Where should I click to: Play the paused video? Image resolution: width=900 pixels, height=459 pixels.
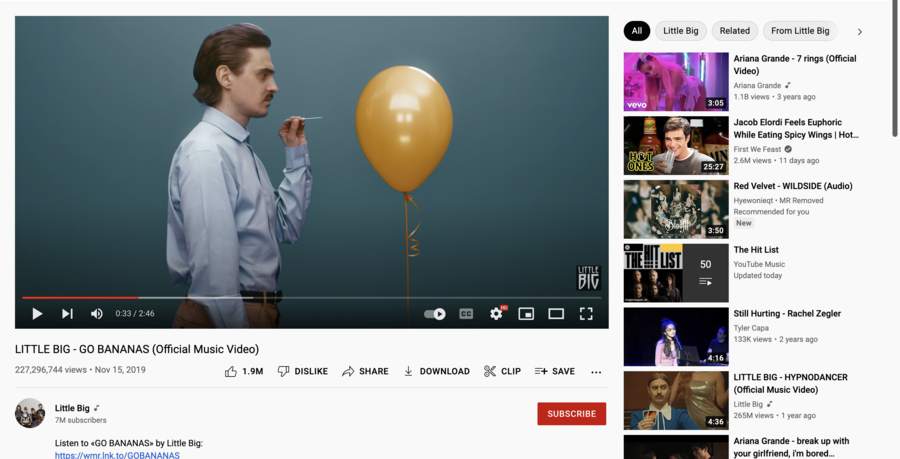pyautogui.click(x=37, y=314)
